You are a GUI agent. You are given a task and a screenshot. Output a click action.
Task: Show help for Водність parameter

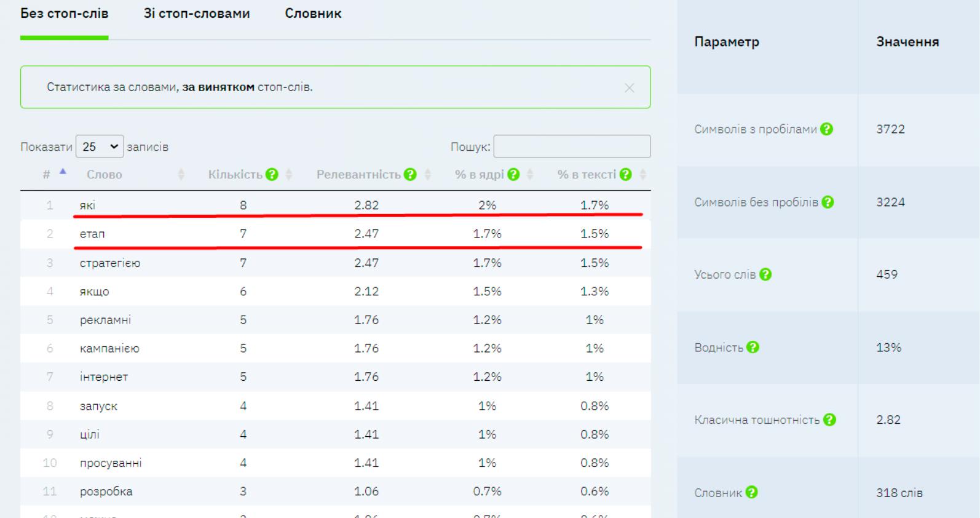[753, 347]
